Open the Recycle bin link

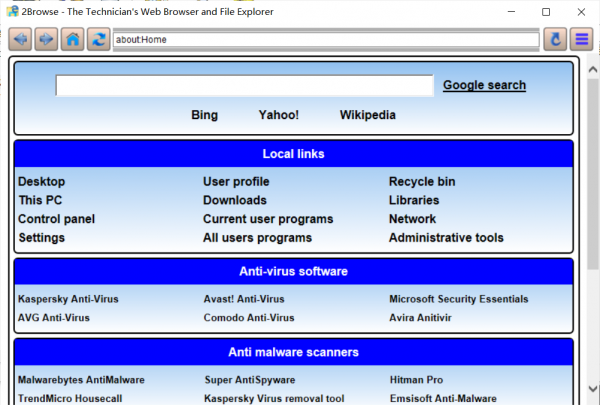point(421,181)
